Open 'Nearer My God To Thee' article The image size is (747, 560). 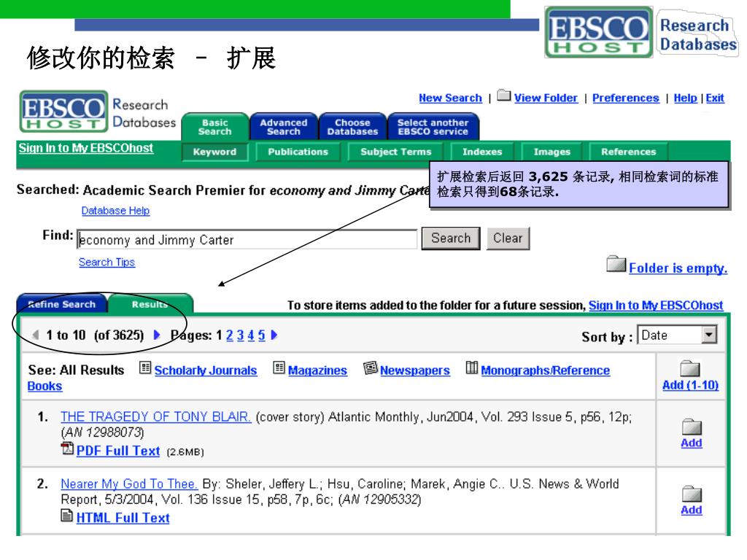128,484
